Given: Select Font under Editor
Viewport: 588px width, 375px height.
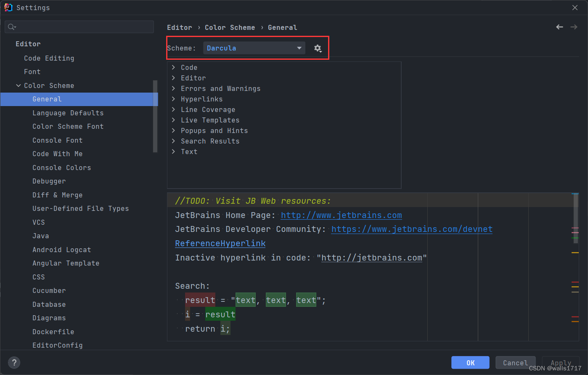Looking at the screenshot, I should click(x=32, y=72).
